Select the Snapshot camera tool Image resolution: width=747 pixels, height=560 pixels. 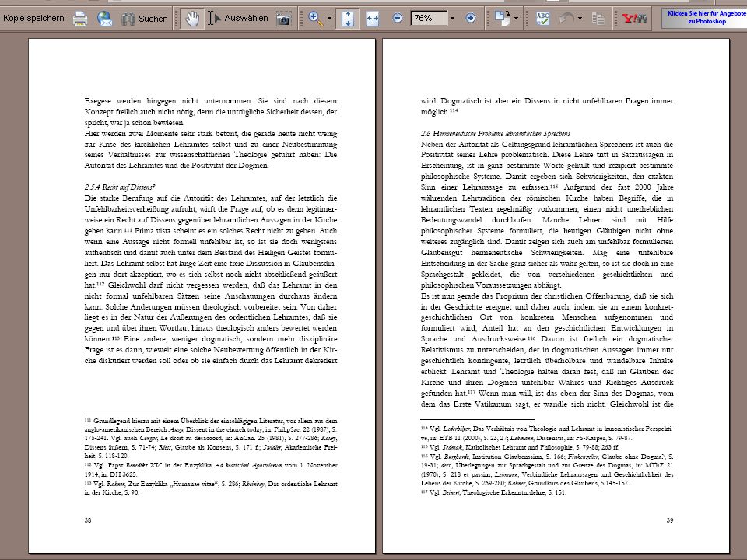pyautogui.click(x=284, y=19)
